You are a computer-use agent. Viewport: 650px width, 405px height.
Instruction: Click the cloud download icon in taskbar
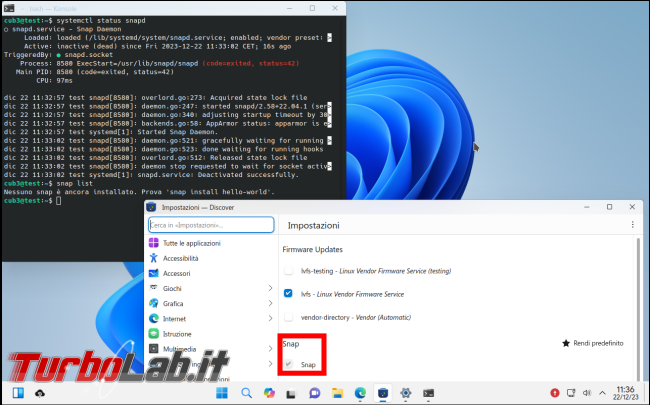click(x=40, y=393)
